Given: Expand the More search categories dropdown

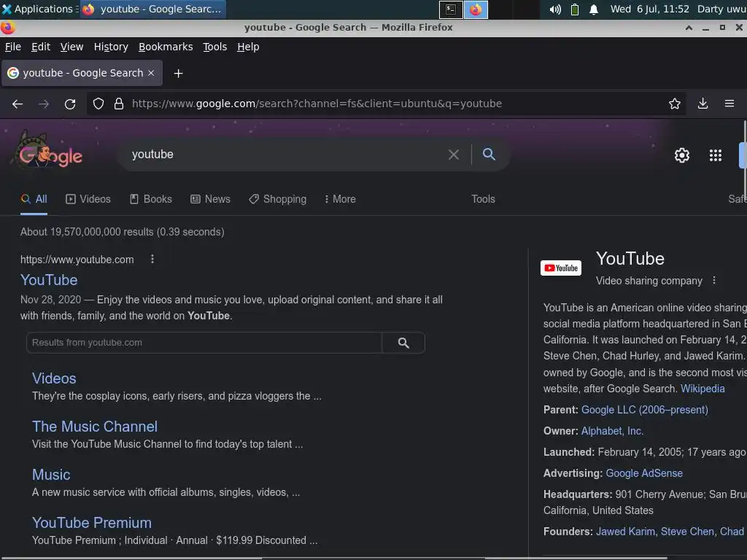Looking at the screenshot, I should (340, 199).
